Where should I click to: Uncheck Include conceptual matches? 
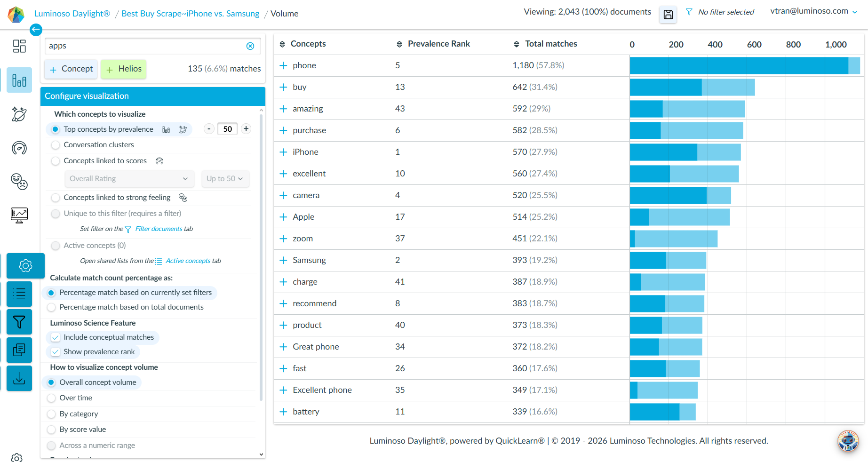[56, 337]
